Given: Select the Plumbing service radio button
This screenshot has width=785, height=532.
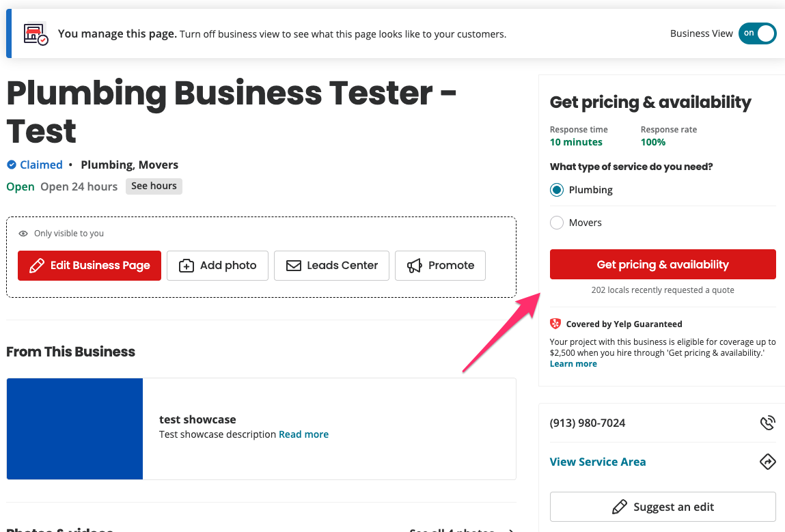Looking at the screenshot, I should [557, 190].
